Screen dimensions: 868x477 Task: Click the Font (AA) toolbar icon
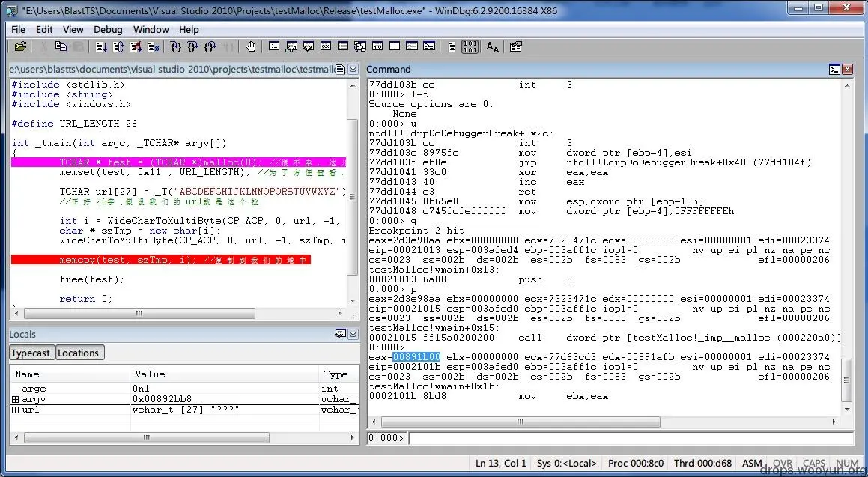click(492, 47)
